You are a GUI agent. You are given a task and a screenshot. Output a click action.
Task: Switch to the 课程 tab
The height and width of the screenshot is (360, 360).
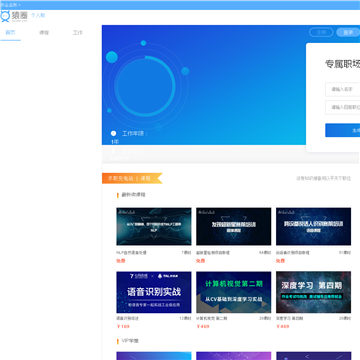44,33
